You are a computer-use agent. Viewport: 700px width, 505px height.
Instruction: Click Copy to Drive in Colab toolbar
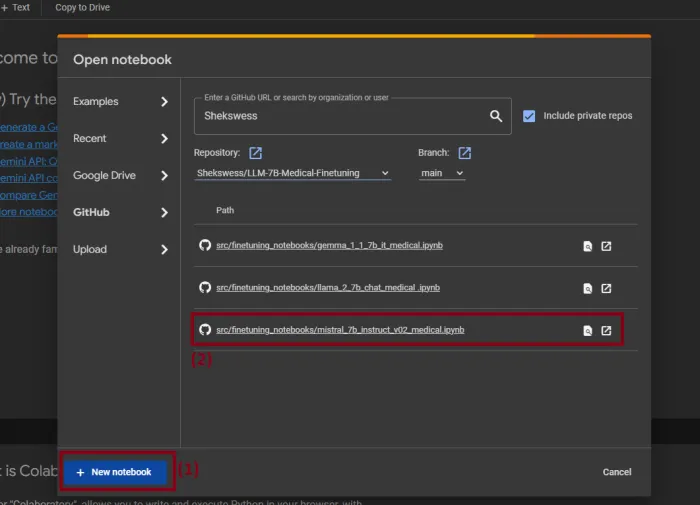click(x=83, y=8)
